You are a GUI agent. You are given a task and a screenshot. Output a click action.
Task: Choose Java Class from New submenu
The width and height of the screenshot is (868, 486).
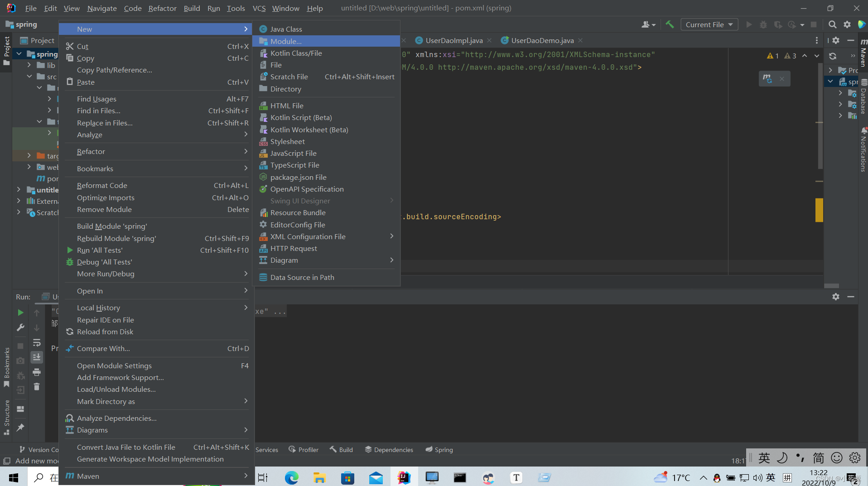pos(326,29)
